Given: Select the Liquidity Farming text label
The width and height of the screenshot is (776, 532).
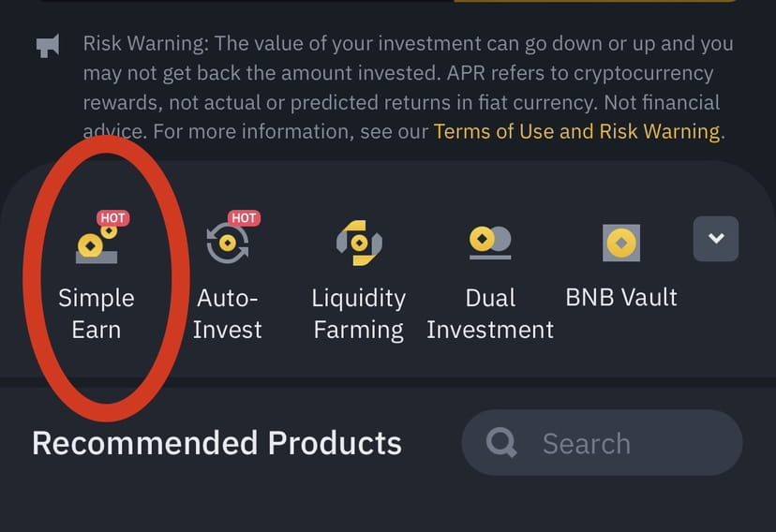Looking at the screenshot, I should click(x=359, y=314).
